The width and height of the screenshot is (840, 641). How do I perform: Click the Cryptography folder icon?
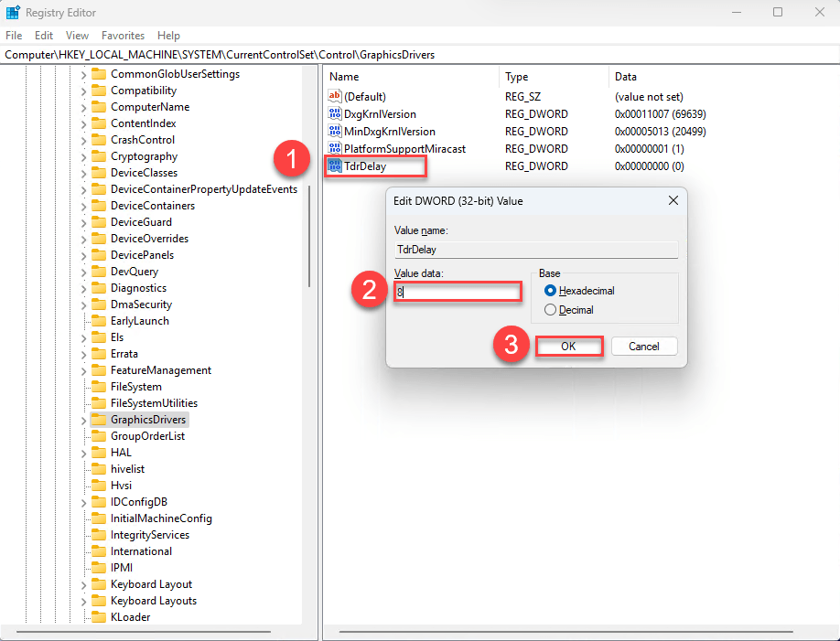point(99,156)
